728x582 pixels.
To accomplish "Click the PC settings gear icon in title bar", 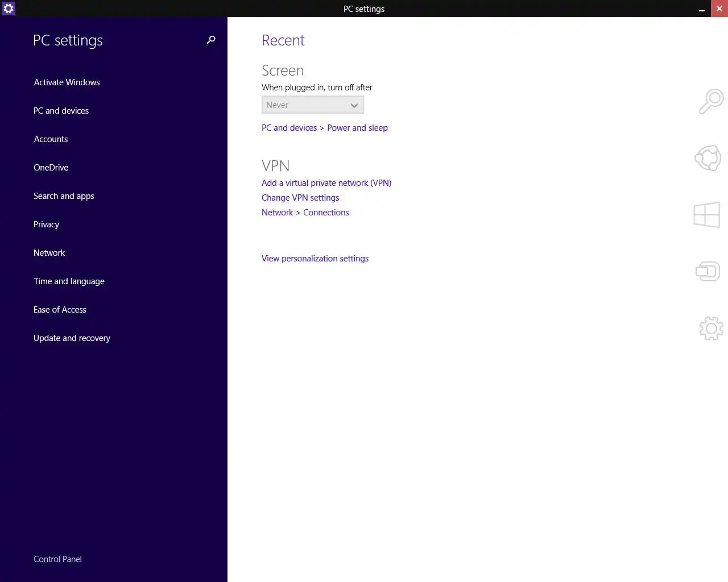I will click(x=8, y=9).
